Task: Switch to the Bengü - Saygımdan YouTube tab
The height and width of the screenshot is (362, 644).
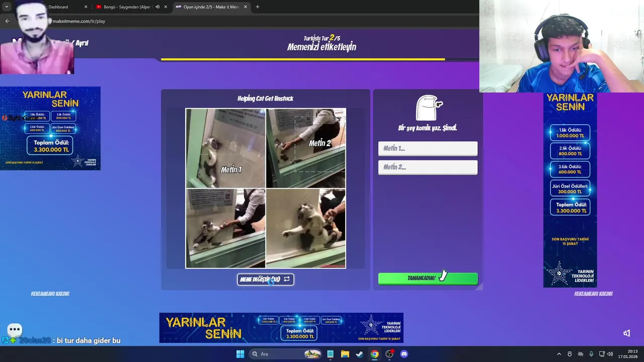Action: [127, 7]
